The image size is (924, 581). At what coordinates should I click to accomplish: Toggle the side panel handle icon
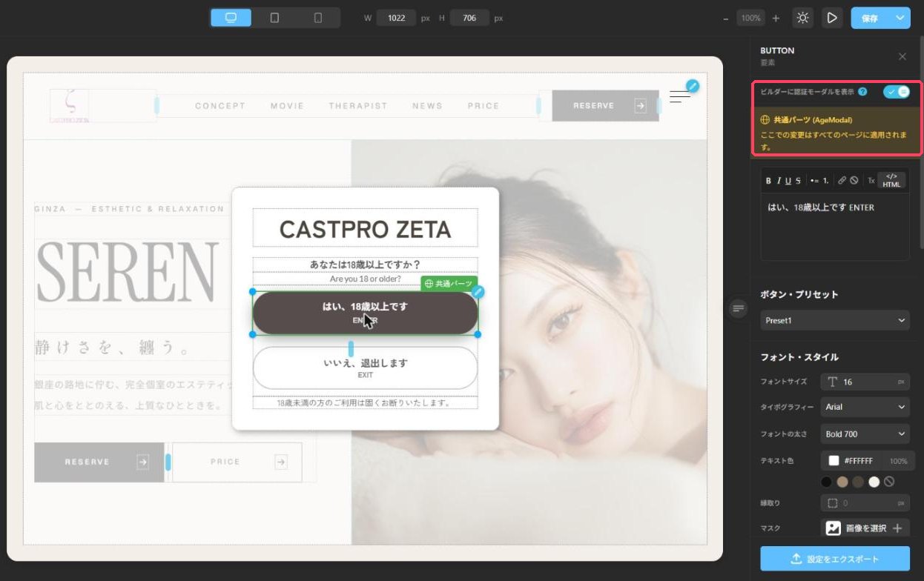[x=738, y=308]
